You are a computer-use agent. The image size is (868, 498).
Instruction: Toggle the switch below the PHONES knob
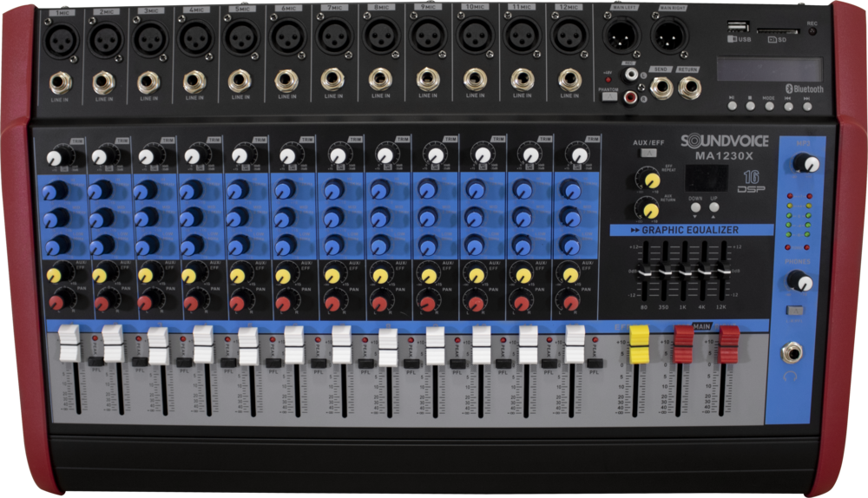795,311
